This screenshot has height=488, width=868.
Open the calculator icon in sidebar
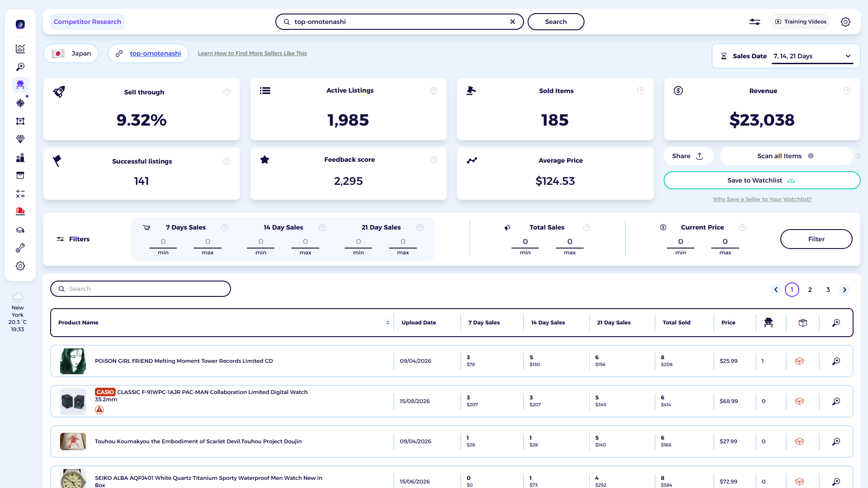pyautogui.click(x=20, y=194)
